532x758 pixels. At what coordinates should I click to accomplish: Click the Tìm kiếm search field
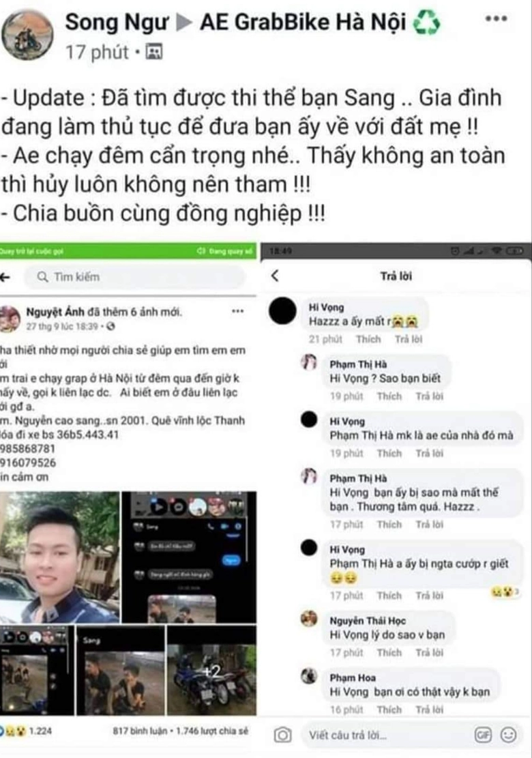click(135, 277)
